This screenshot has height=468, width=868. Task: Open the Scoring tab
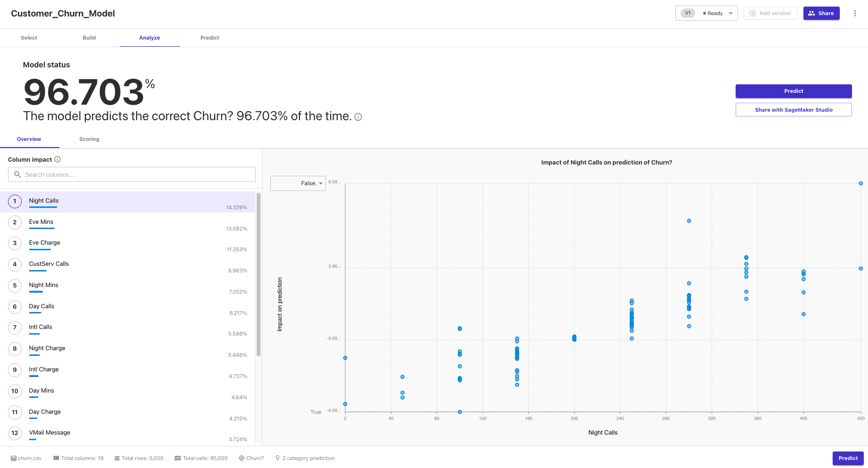click(x=89, y=139)
